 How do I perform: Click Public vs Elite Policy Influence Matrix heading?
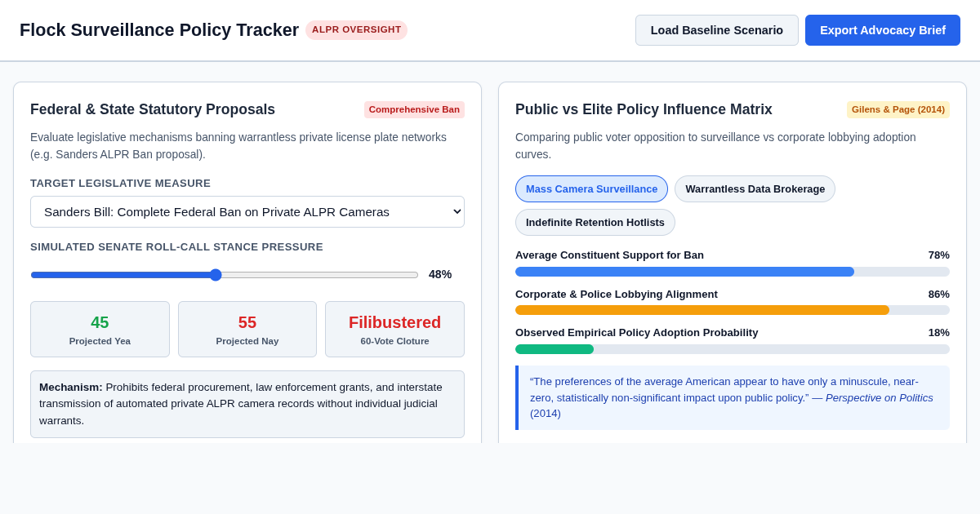644,109
